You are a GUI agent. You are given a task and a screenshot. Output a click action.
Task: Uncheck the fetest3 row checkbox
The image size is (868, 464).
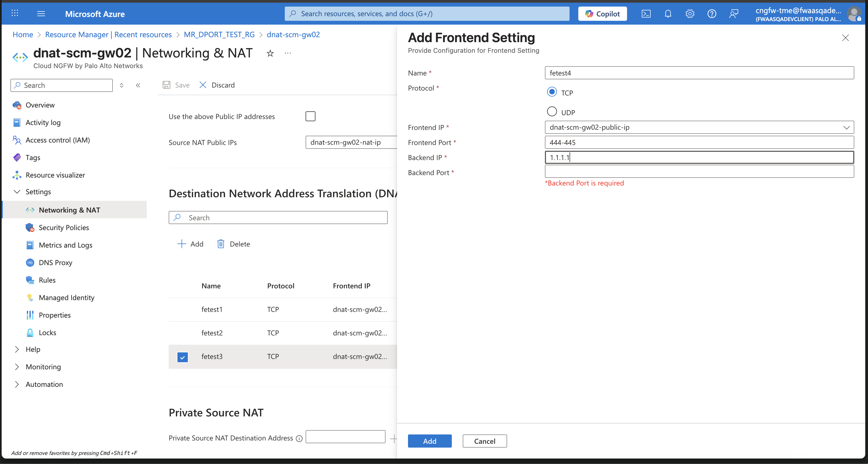tap(182, 356)
